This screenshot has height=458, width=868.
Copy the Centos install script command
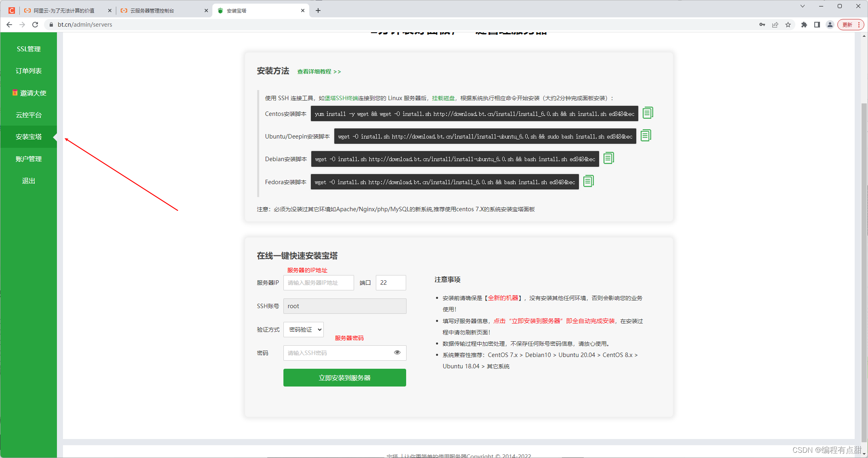coord(648,113)
